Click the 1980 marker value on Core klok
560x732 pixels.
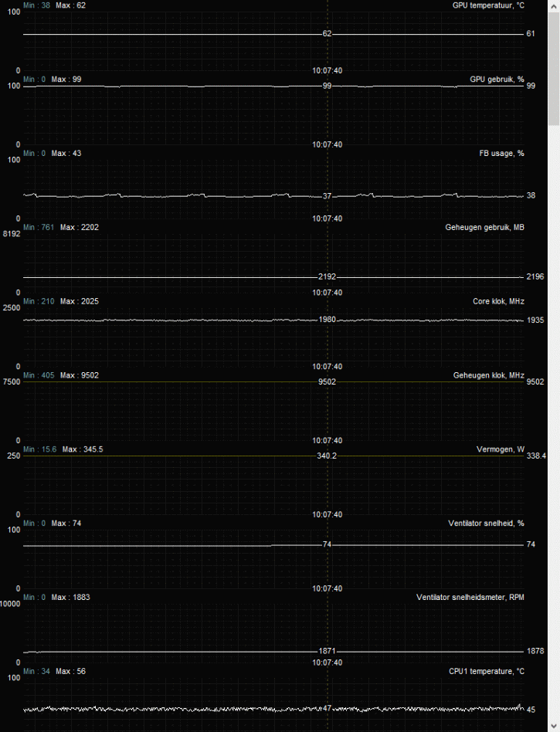[327, 320]
